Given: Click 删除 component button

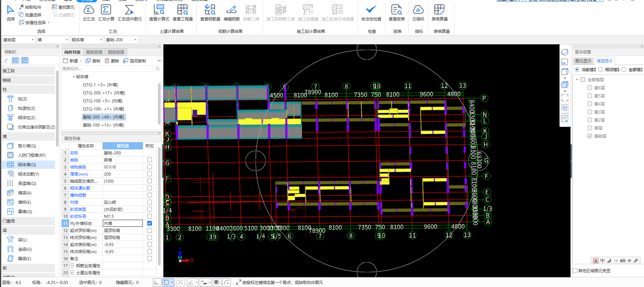Looking at the screenshot, I should pyautogui.click(x=112, y=61).
